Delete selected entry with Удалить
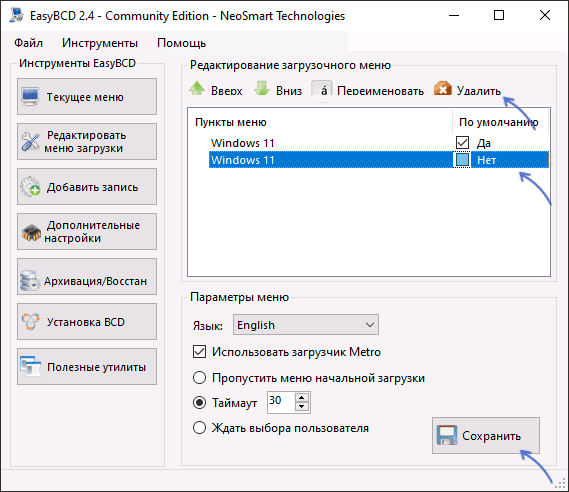The width and height of the screenshot is (569, 492). [467, 89]
